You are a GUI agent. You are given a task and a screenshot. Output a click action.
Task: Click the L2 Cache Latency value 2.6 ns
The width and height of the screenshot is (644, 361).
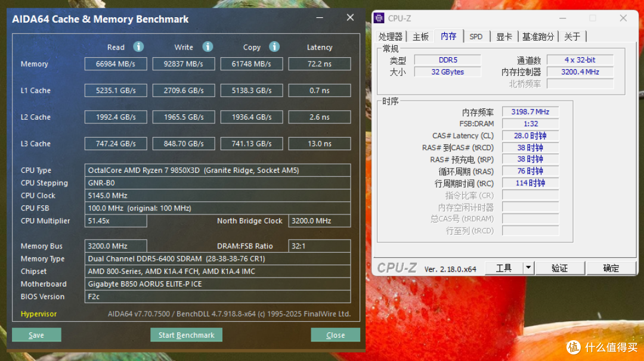(x=320, y=117)
